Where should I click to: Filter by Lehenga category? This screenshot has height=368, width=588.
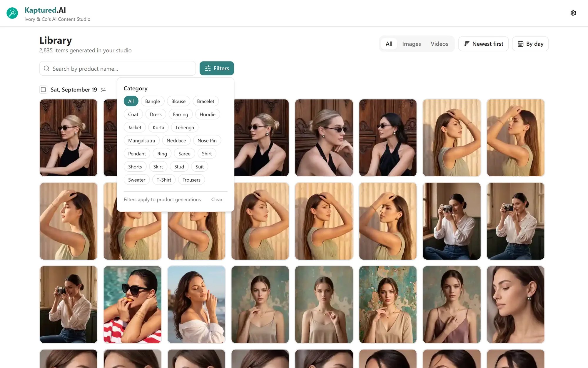pos(185,127)
